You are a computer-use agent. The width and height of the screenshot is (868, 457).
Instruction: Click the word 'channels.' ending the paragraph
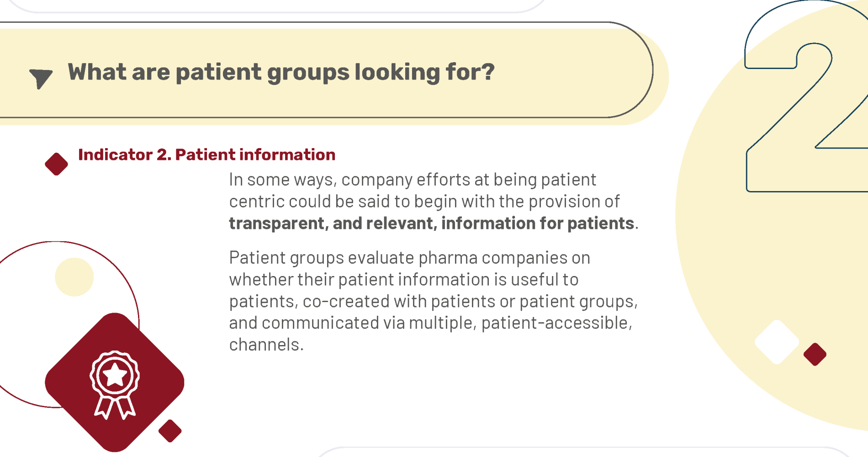[x=266, y=345]
